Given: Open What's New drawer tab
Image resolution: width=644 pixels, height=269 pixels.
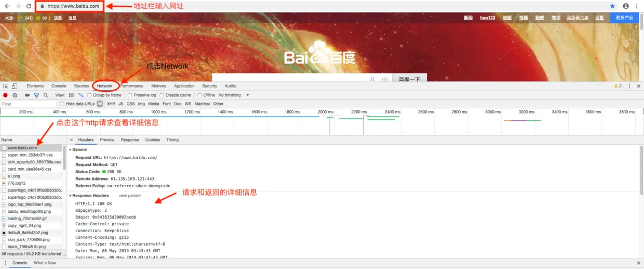Looking at the screenshot, I should tap(45, 263).
